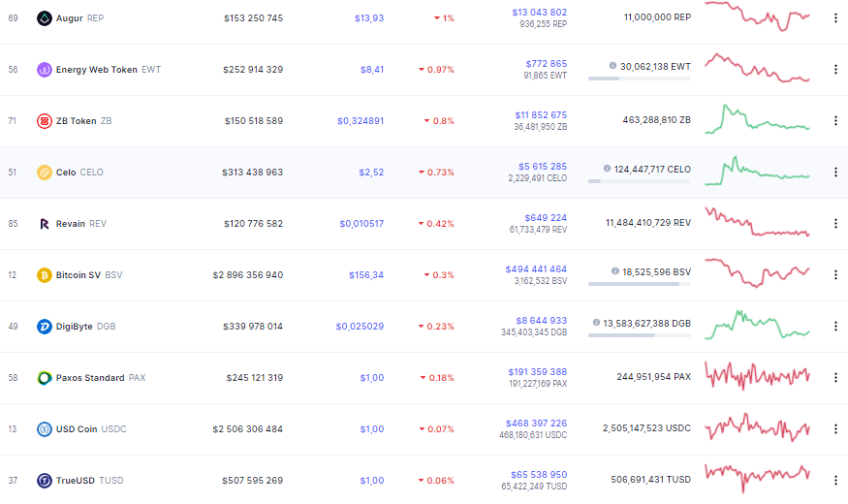Click info icon beside Bitcoin SV supply

[614, 271]
